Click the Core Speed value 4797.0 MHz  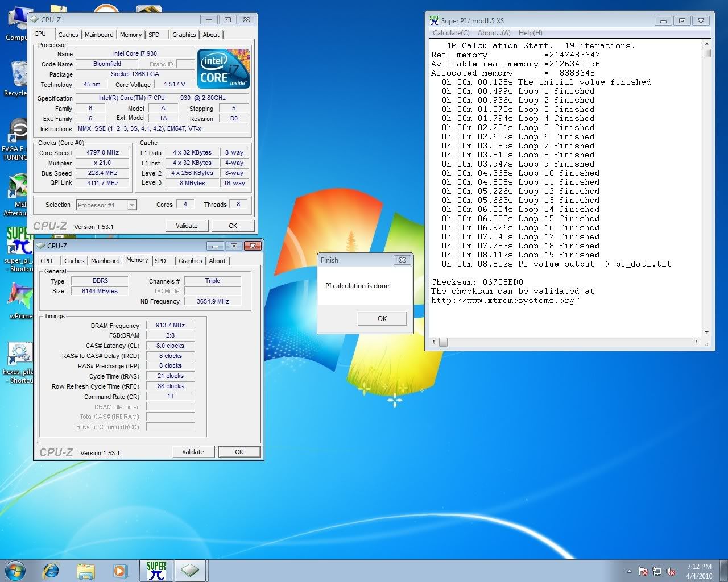coord(102,153)
